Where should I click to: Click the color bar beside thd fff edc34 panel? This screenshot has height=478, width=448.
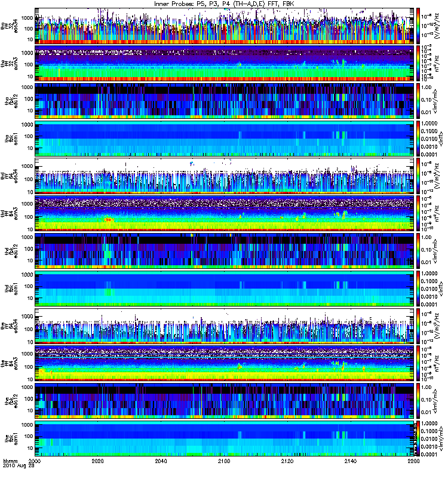point(419,176)
